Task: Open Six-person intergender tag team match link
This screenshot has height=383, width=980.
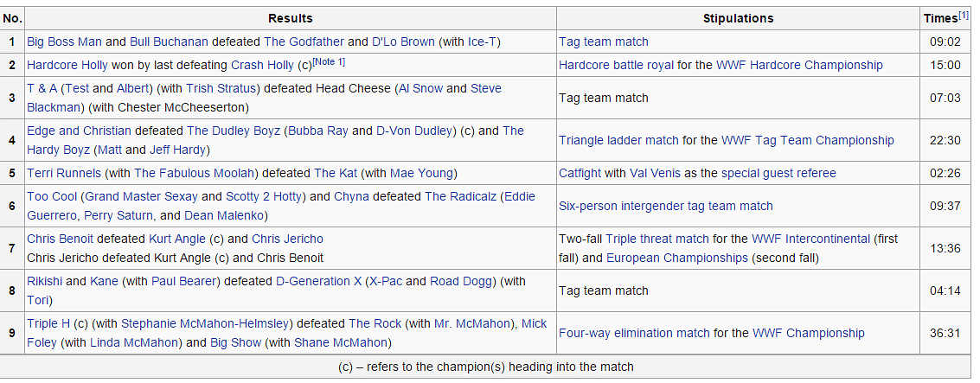Action: (x=666, y=206)
